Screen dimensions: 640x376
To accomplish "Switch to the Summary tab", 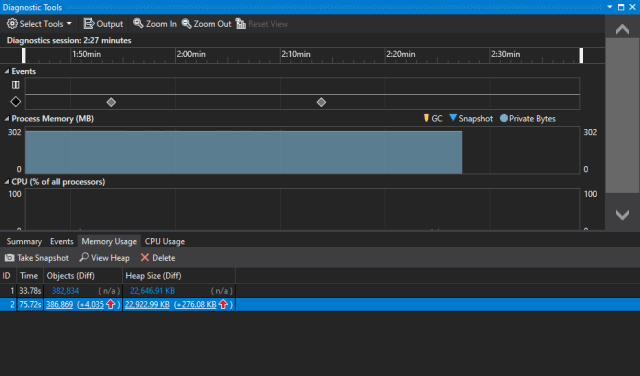I will pyautogui.click(x=24, y=242).
